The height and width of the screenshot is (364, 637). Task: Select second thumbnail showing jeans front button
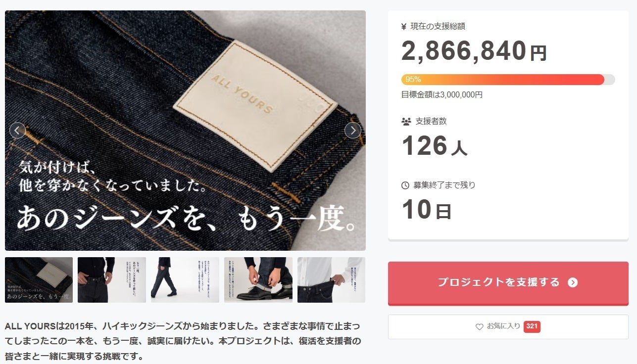click(x=112, y=280)
